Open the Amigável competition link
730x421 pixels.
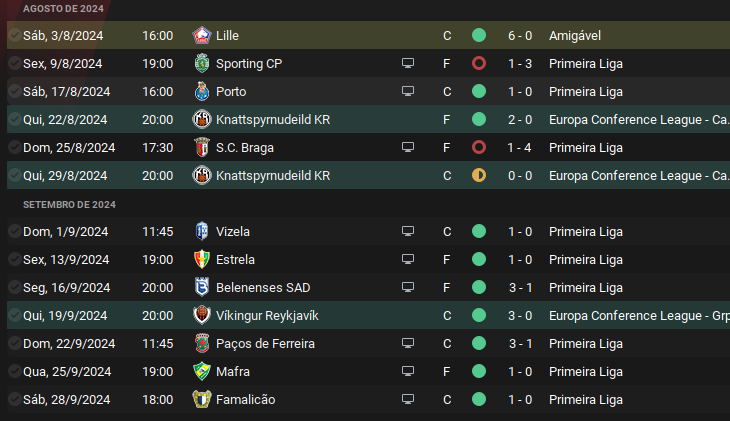click(x=575, y=35)
